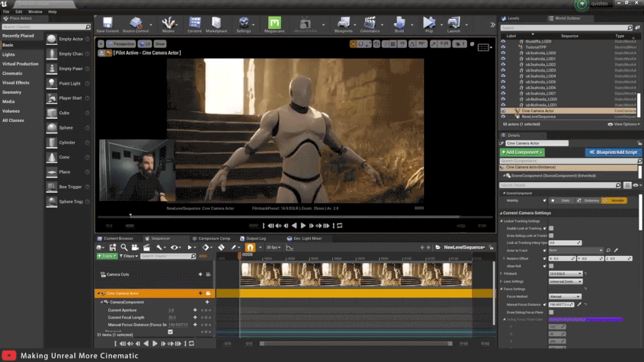Viewport: 644px width, 362px height.
Task: Click the Add Component button
Action: pyautogui.click(x=522, y=152)
